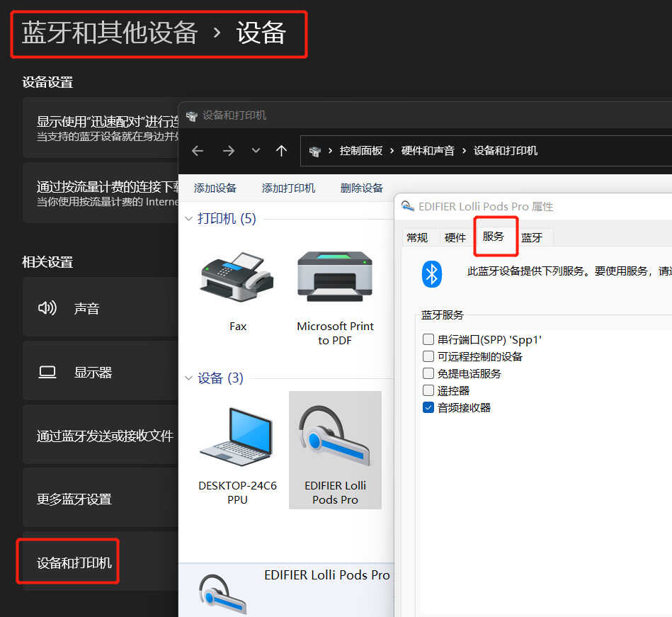Image resolution: width=672 pixels, height=617 pixels.
Task: Click the 蓝牙服务 group label
Action: point(443,315)
